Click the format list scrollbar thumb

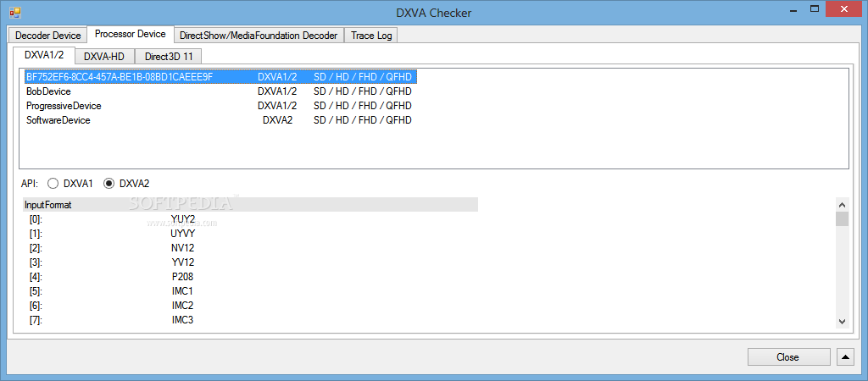point(842,218)
